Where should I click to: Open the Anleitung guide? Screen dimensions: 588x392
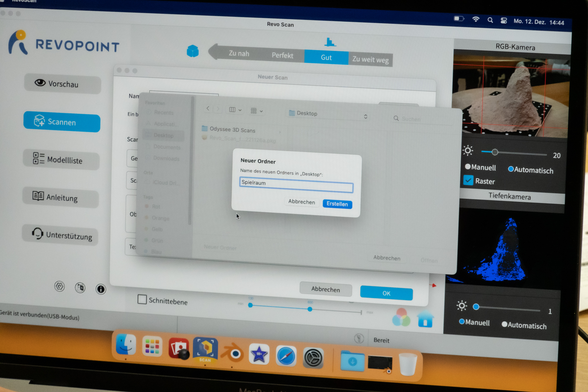coord(61,197)
